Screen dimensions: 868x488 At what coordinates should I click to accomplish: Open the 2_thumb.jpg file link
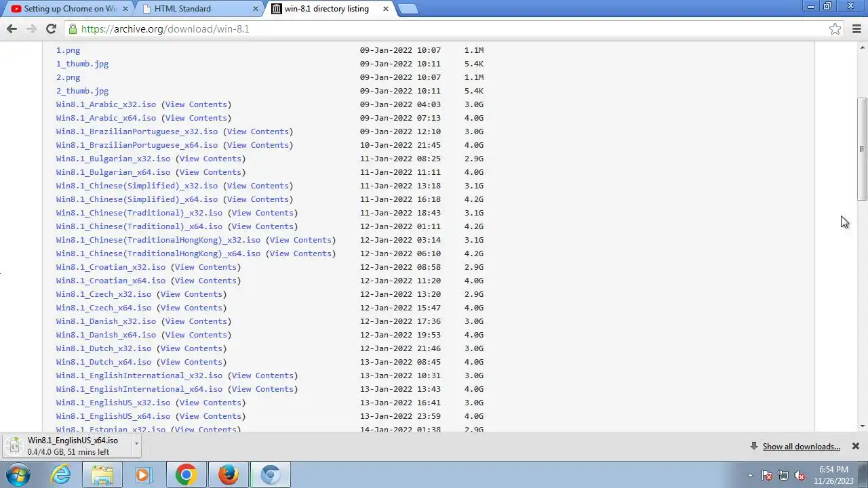click(82, 91)
